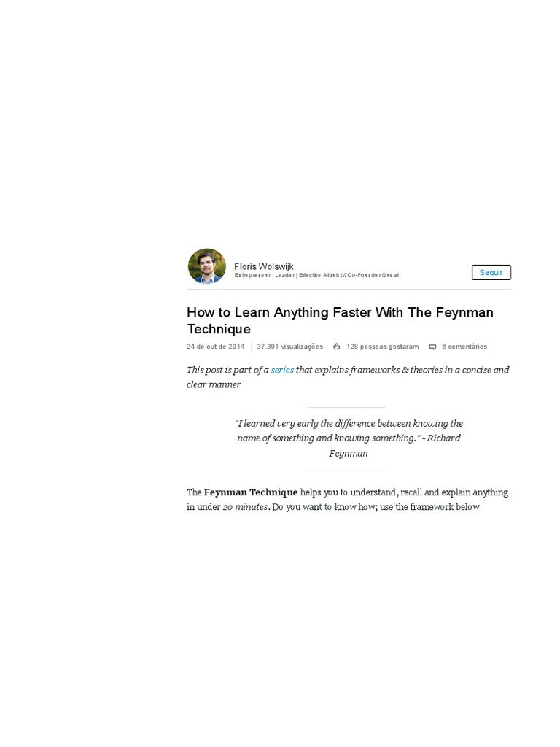Screen dimensions: 560x747
Task: Click the '24 de out de 2014' date
Action: (x=216, y=347)
